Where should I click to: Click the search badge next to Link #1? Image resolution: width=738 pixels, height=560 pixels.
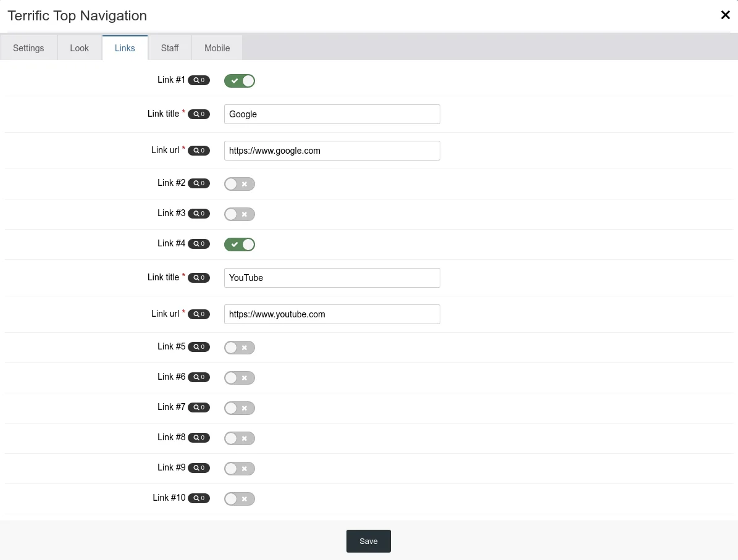coord(199,80)
